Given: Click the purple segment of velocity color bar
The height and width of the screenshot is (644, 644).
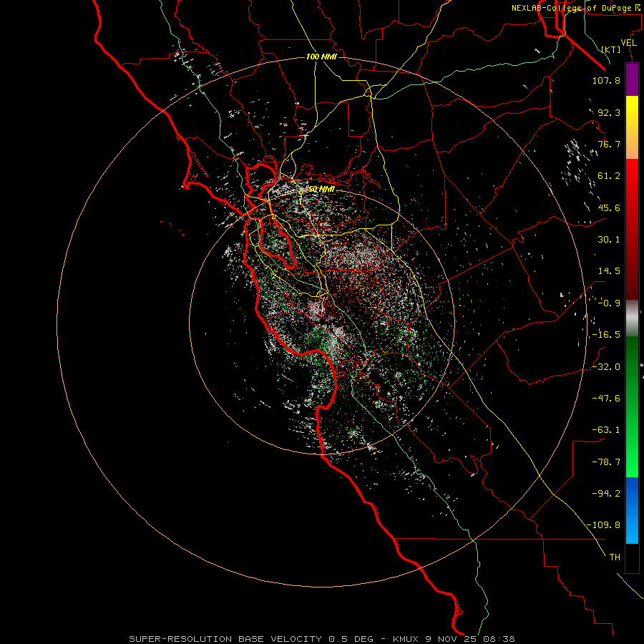Looking at the screenshot, I should click(x=632, y=80).
